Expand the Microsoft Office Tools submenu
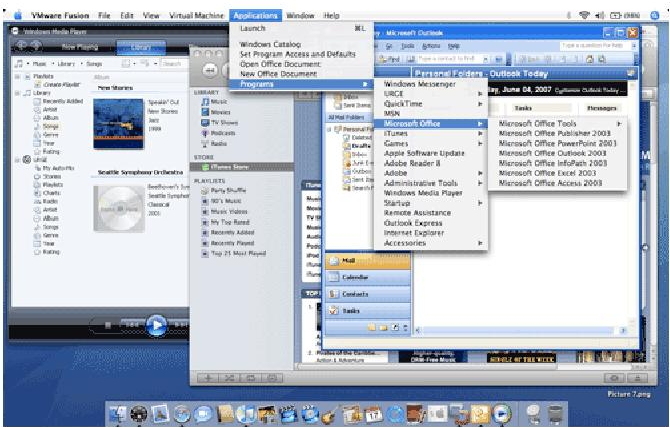670x427 pixels. click(x=558, y=124)
